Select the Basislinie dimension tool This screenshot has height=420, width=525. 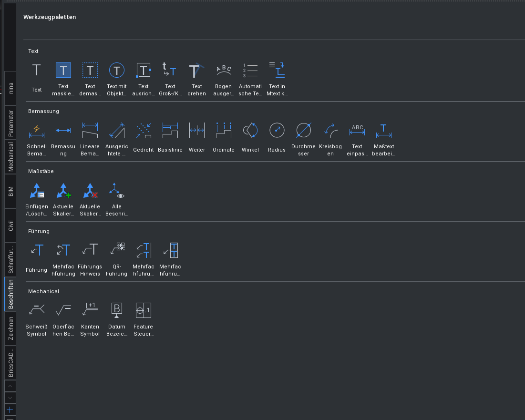170,139
